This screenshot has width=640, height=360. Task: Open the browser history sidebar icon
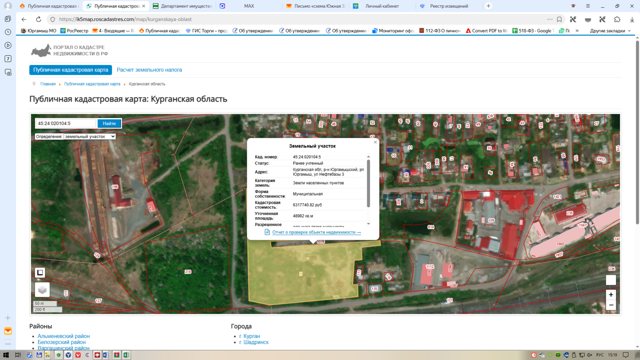pos(8,32)
